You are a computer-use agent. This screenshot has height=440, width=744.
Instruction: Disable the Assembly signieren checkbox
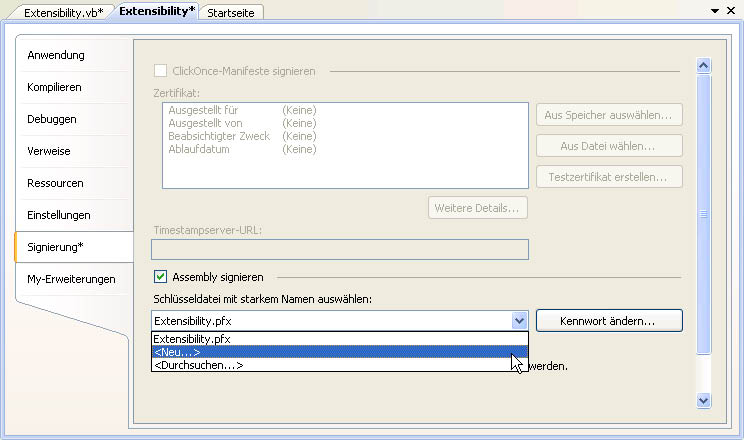click(160, 277)
